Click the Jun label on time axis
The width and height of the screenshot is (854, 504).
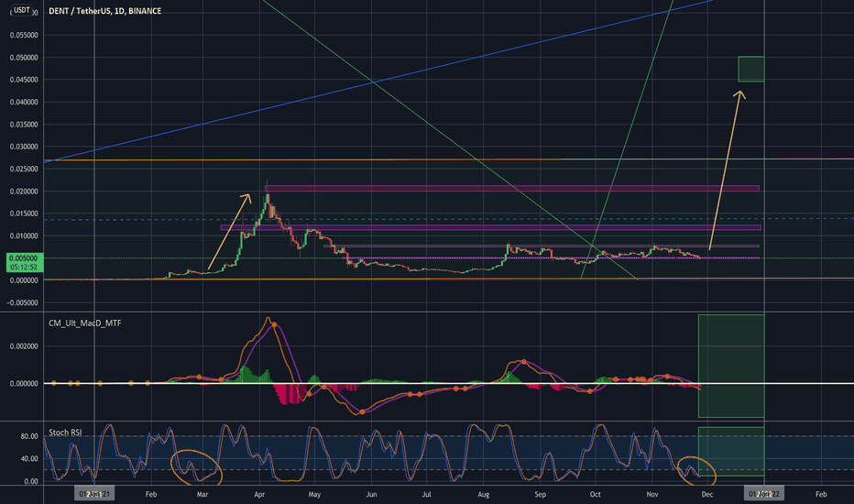371,494
